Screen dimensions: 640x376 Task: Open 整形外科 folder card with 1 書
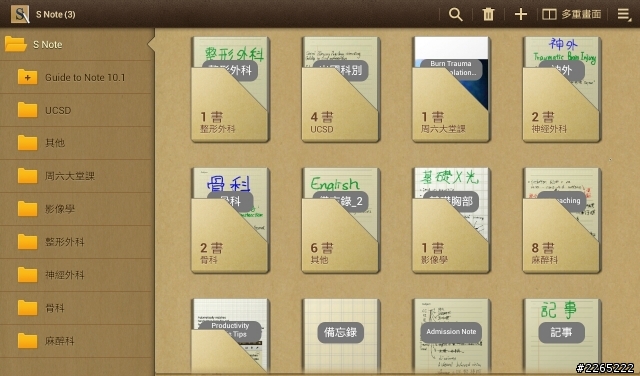230,89
